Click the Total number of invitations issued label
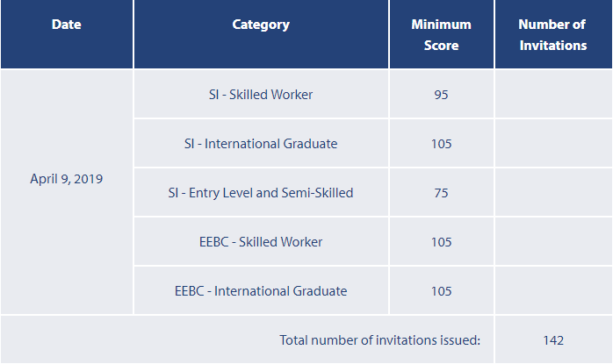 (x=379, y=339)
